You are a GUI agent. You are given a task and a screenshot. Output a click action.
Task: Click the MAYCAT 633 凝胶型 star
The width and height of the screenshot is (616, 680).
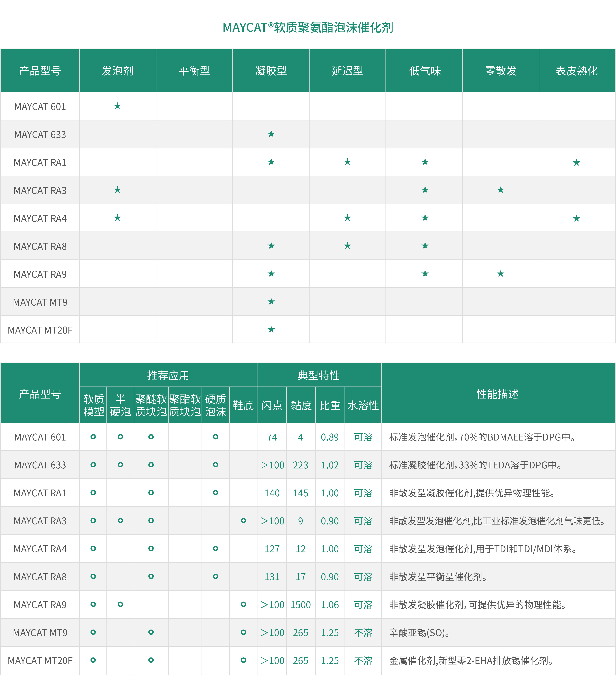tap(271, 134)
